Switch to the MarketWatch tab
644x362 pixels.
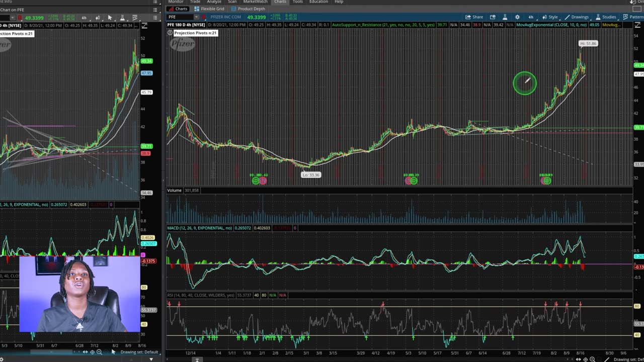tap(255, 2)
